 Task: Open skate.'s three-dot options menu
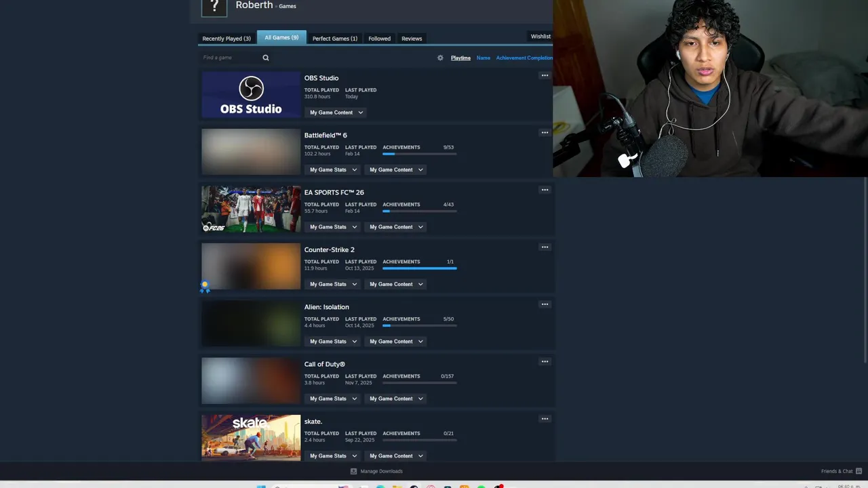pos(545,419)
